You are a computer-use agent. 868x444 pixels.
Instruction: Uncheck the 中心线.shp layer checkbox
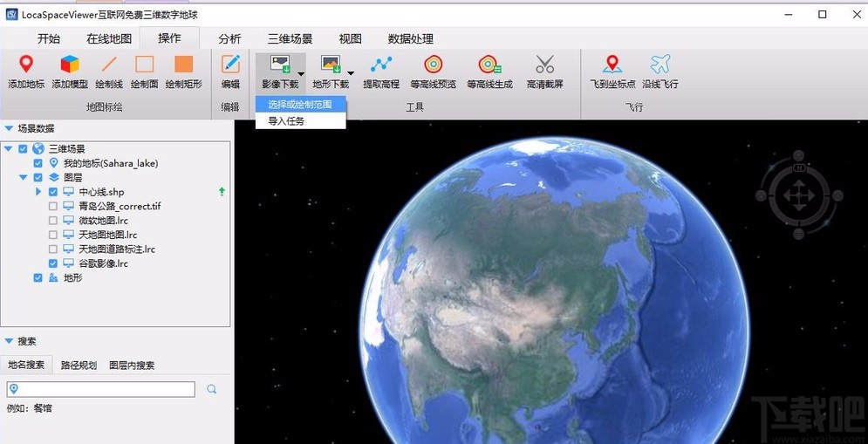52,192
